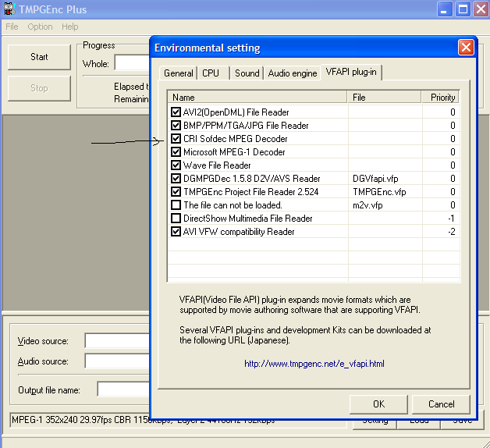Viewport: 490px width, 448px height.
Task: Open the Sound tab
Action: tap(247, 73)
